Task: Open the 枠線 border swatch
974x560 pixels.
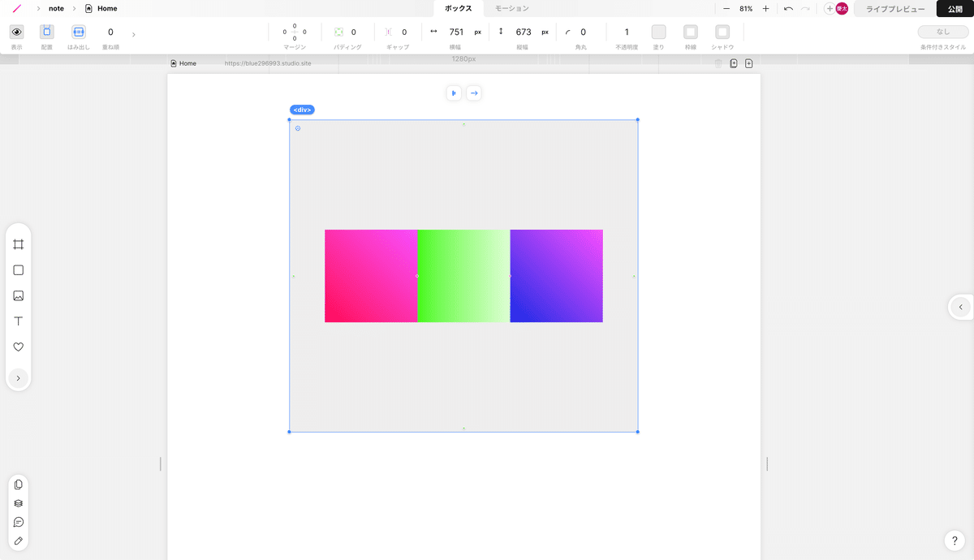Action: 691,32
